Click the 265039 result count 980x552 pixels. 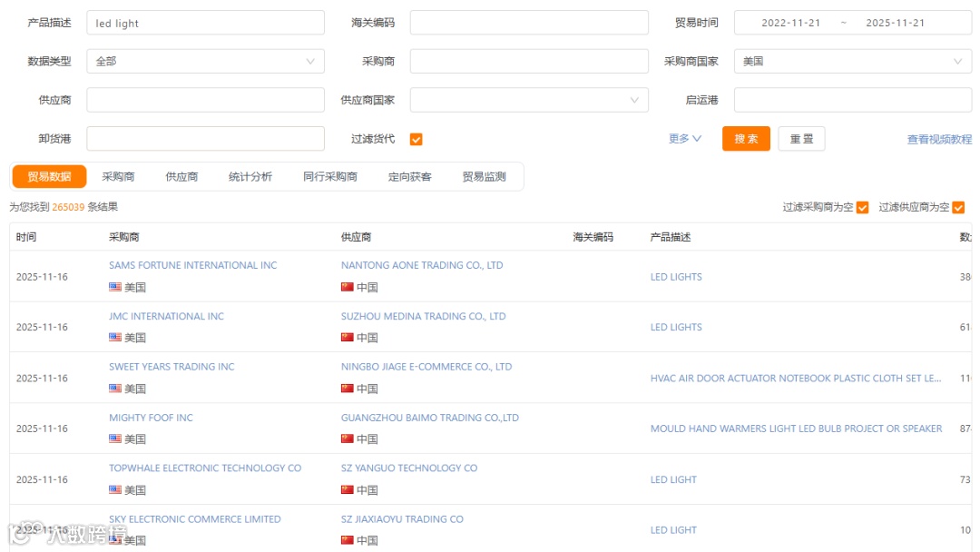[68, 207]
